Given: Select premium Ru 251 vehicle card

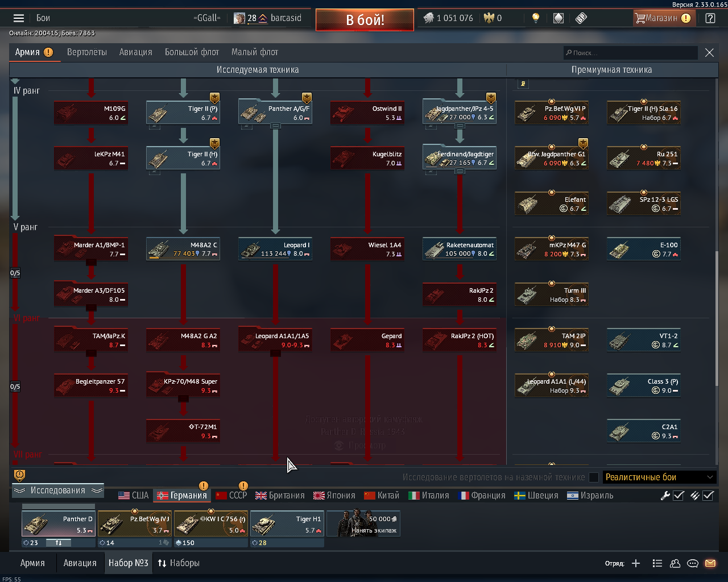Looking at the screenshot, I should (644, 159).
